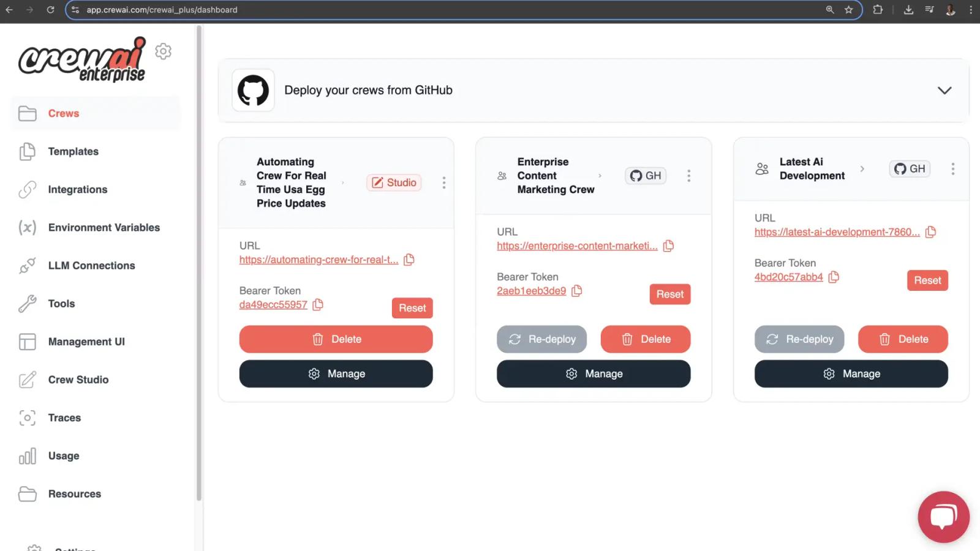This screenshot has width=980, height=551.
Task: Open Traces in the sidebar
Action: [96, 417]
